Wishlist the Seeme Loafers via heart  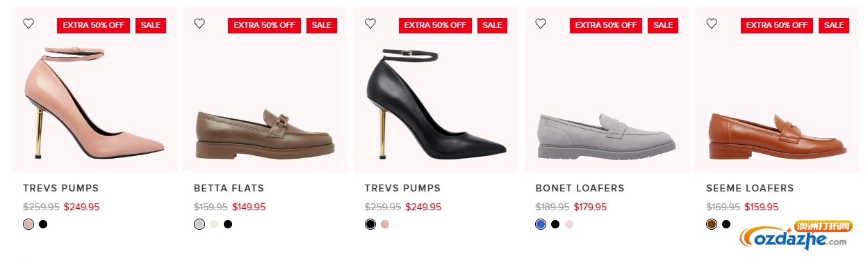pyautogui.click(x=712, y=24)
